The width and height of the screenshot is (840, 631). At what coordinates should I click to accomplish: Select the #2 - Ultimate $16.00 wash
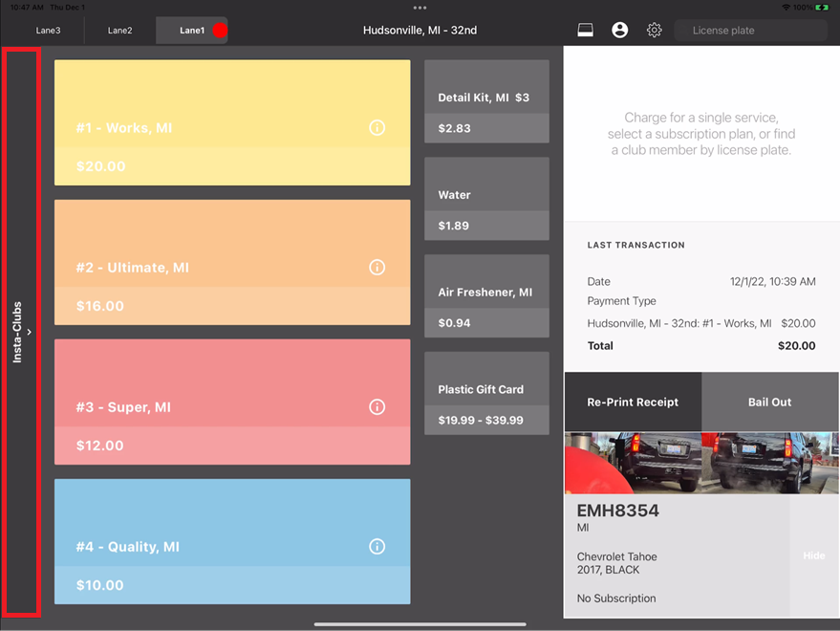pyautogui.click(x=232, y=262)
